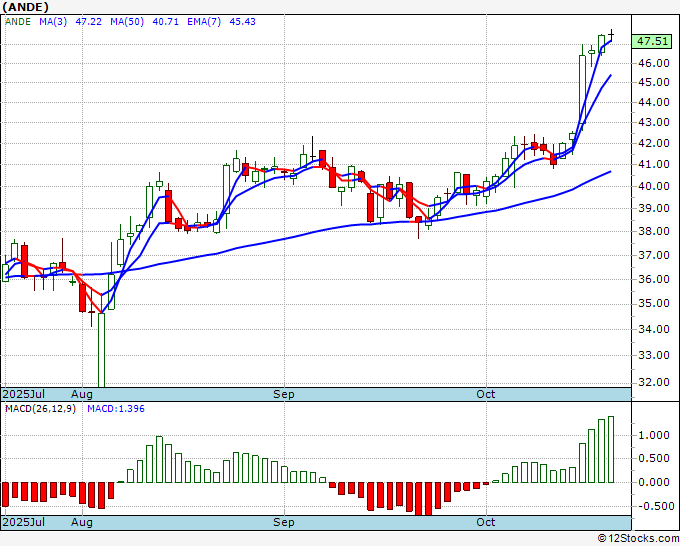This screenshot has height=546, width=680.
Task: Click 2025Jul on price chart date axis
Action: tap(24, 394)
